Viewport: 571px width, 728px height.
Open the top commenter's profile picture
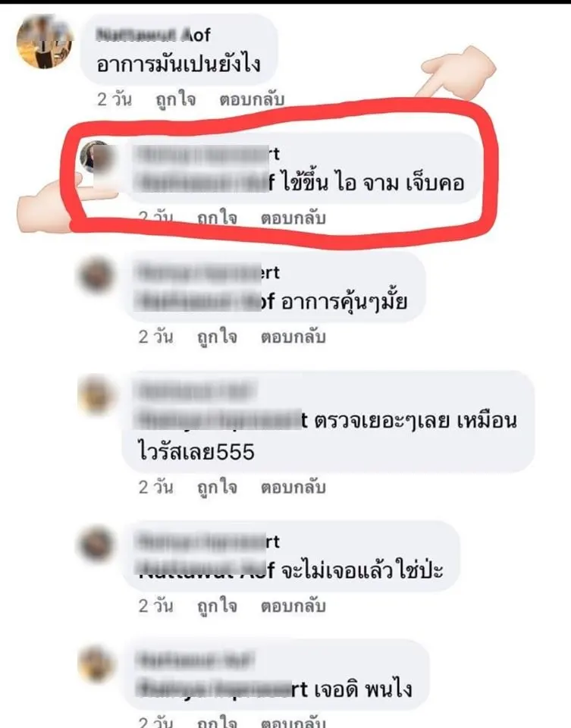[x=45, y=42]
